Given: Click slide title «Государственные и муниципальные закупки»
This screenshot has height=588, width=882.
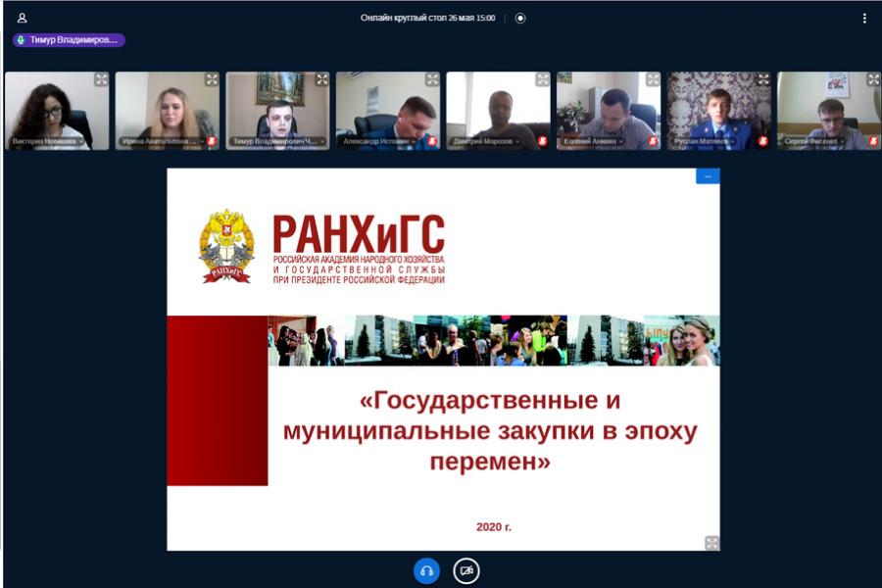Looking at the screenshot, I should click(490, 430).
